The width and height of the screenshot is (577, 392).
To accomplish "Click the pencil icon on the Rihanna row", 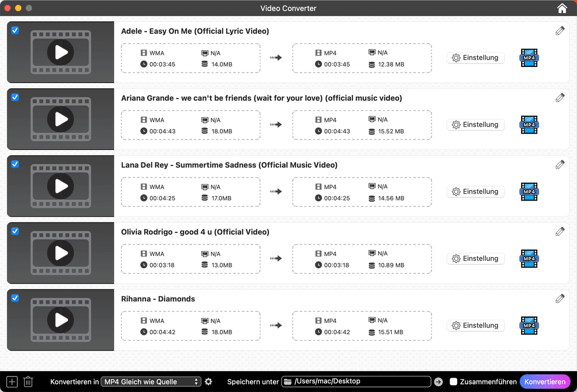I will click(560, 298).
